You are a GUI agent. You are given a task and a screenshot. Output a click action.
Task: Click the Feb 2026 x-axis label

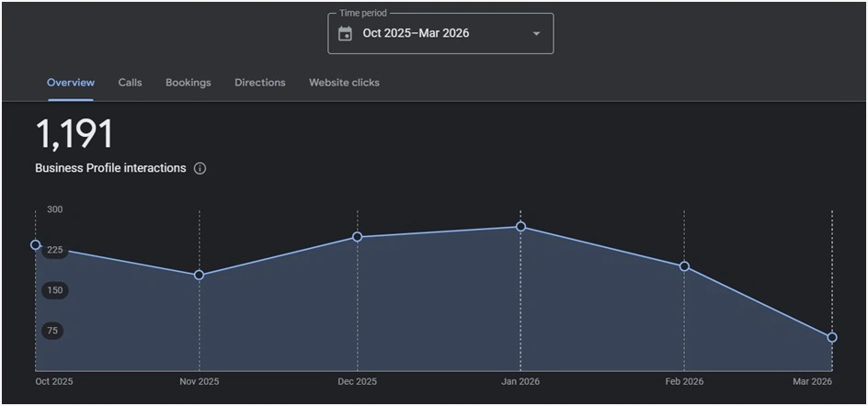point(684,382)
